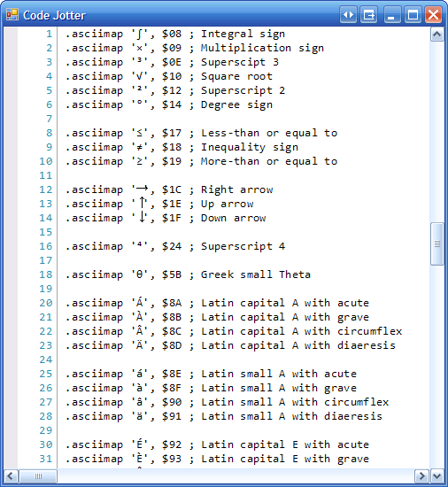This screenshot has height=487, width=448.
Task: Click the $0E value on line 3
Action: tap(172, 63)
